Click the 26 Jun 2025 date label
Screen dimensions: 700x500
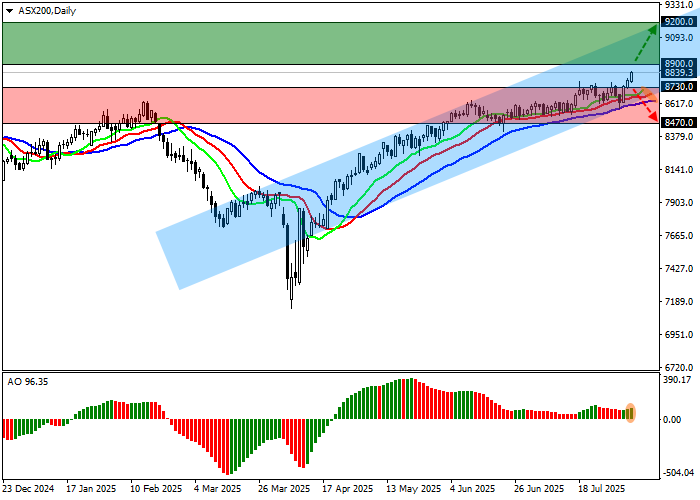pyautogui.click(x=539, y=489)
